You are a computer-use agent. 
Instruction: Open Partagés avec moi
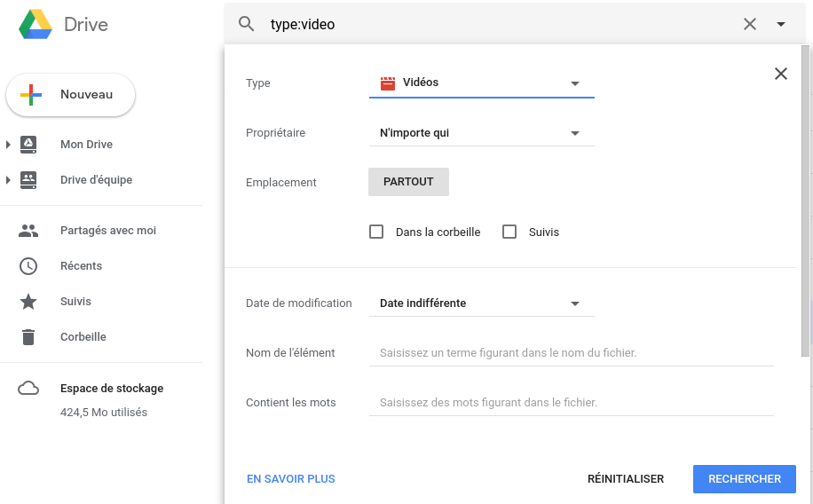[108, 230]
